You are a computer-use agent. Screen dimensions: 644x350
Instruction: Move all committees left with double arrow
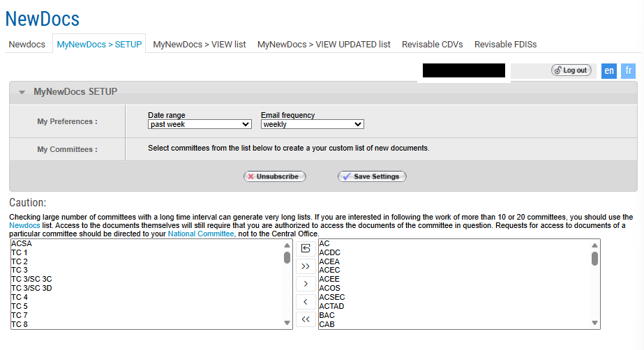(306, 319)
